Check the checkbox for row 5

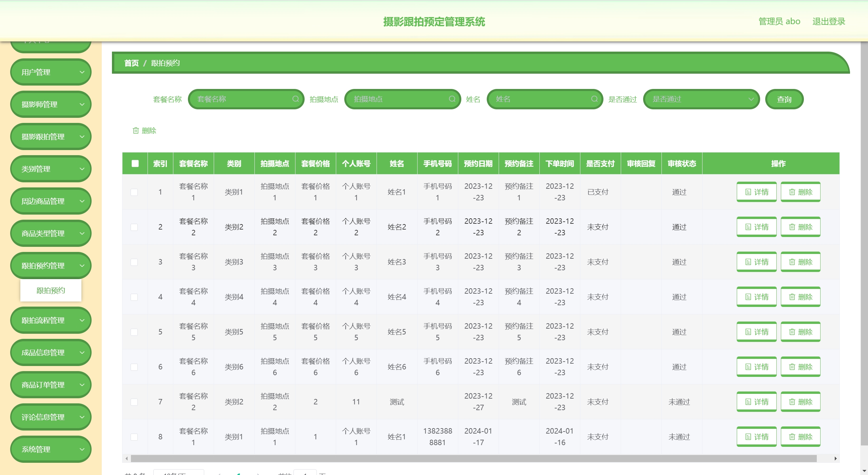(x=134, y=332)
